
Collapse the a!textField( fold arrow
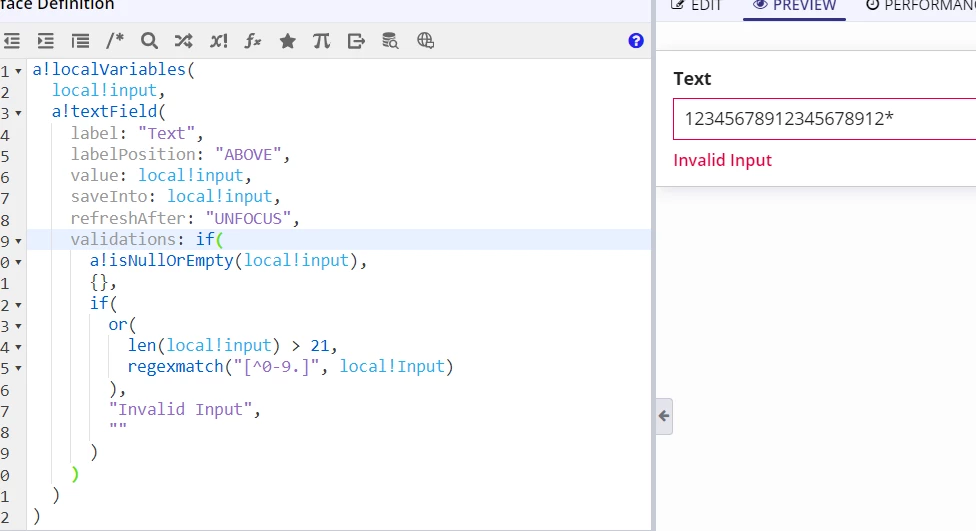pyautogui.click(x=18, y=113)
